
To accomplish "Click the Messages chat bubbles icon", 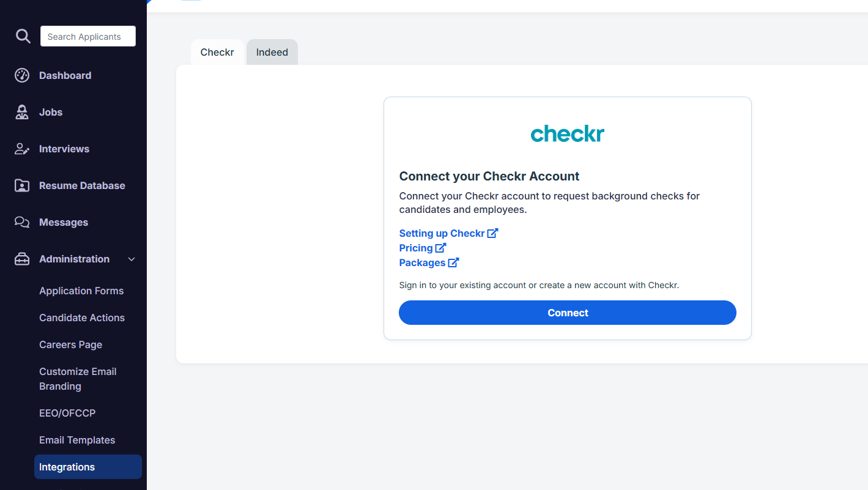I will (x=22, y=222).
